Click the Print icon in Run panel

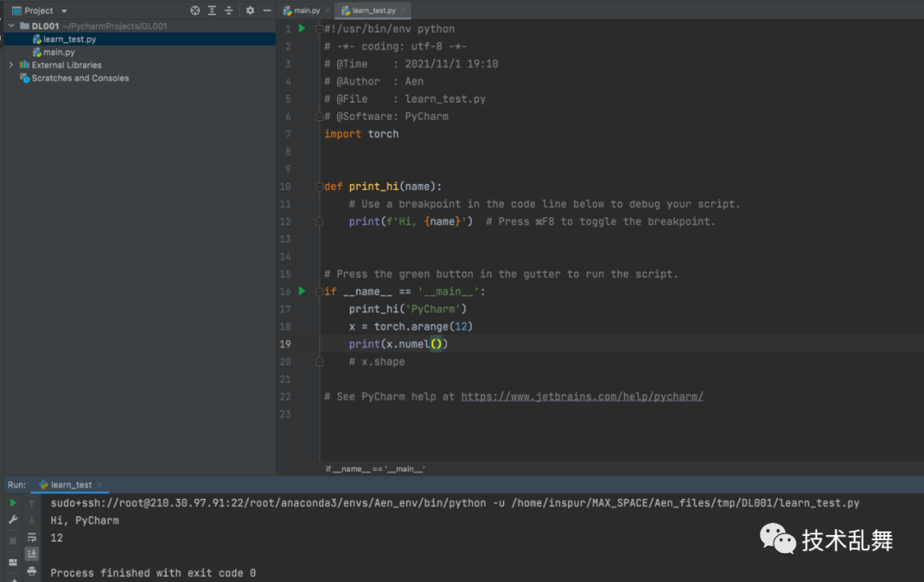click(x=32, y=571)
